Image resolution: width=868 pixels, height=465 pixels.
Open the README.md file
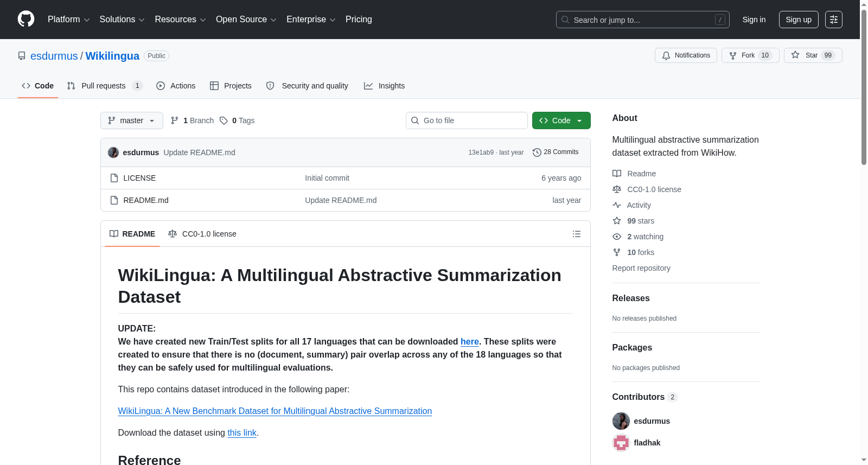point(146,200)
